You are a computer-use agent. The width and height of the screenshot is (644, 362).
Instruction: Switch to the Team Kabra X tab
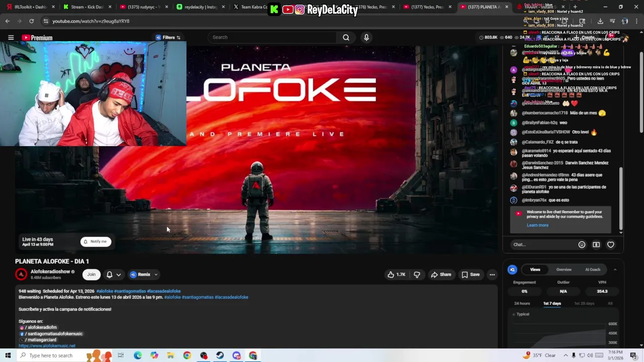257,7
